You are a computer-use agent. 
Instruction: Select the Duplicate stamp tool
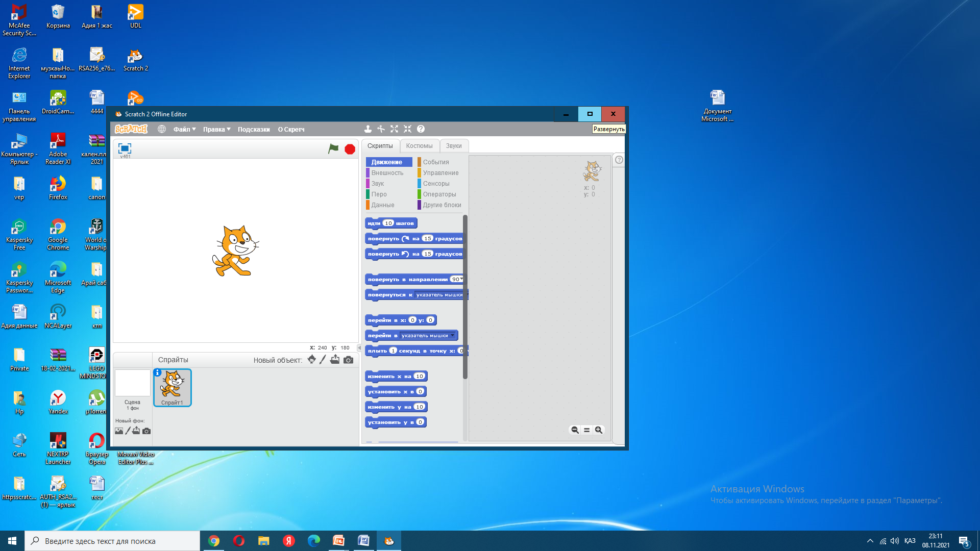[x=367, y=129]
